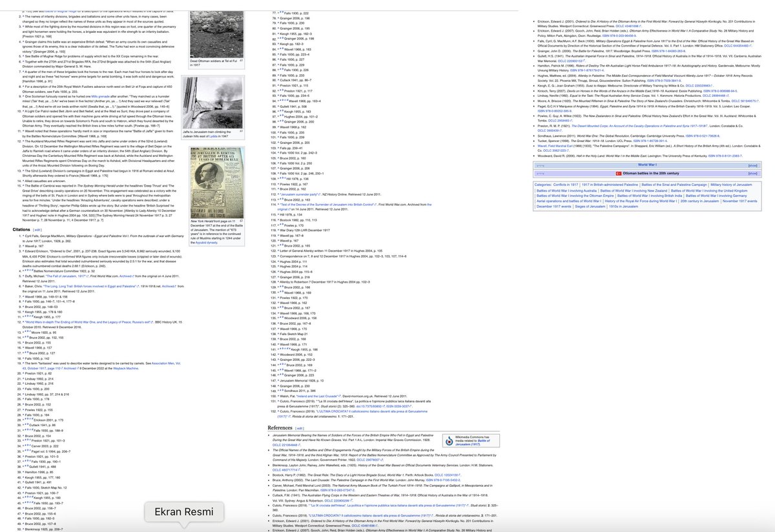Expand the World War I navbox with show

click(752, 165)
